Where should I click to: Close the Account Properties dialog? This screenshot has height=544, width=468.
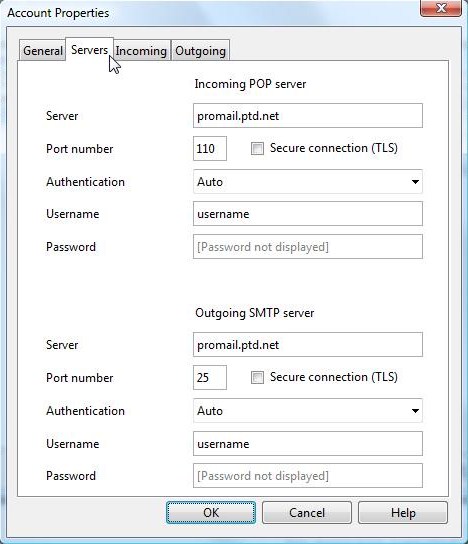coord(441,8)
